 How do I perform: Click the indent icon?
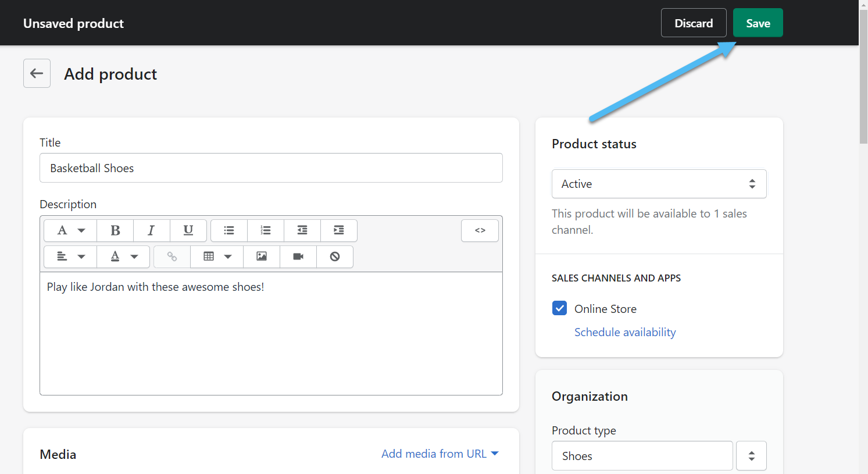click(x=338, y=230)
